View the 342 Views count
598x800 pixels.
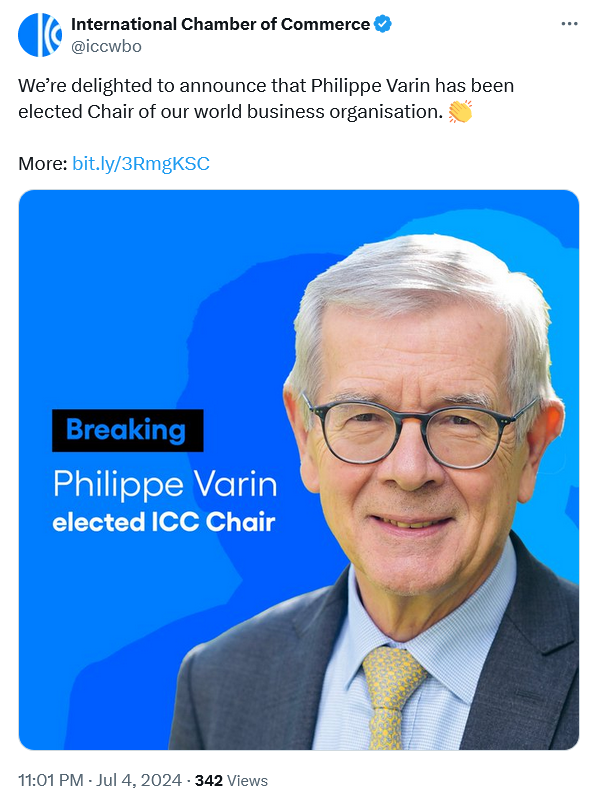[231, 780]
